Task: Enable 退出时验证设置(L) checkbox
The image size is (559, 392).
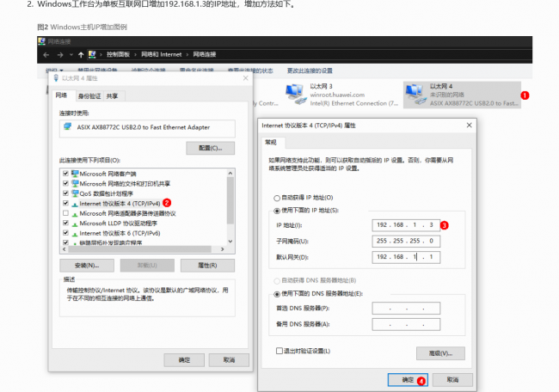Action: coord(279,351)
